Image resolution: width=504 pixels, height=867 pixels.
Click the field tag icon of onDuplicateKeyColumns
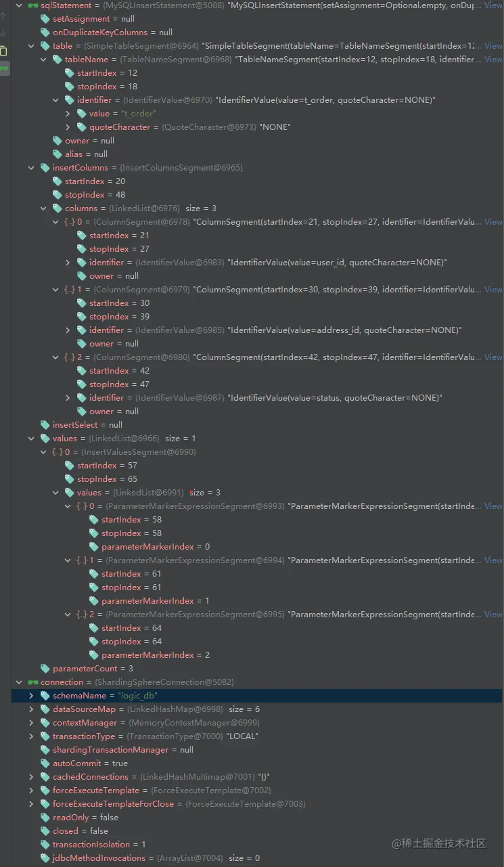(x=45, y=32)
